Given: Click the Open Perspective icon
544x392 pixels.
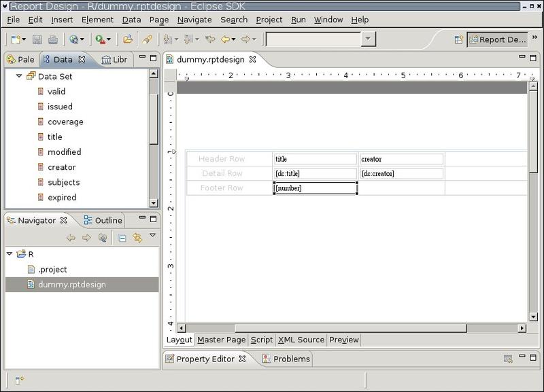Looking at the screenshot, I should point(459,40).
